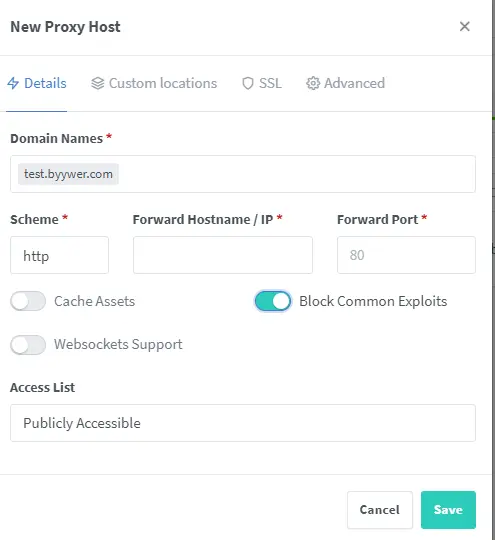Save the new proxy host
The image size is (495, 540).
tap(448, 510)
